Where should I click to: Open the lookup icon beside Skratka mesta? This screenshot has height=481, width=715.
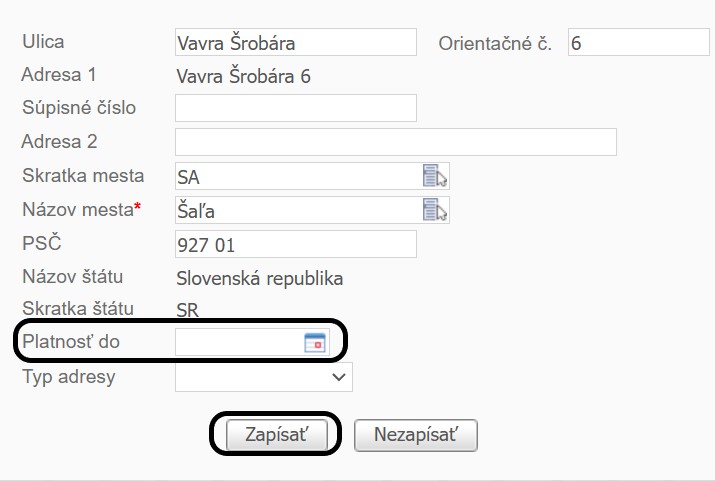[x=435, y=177]
